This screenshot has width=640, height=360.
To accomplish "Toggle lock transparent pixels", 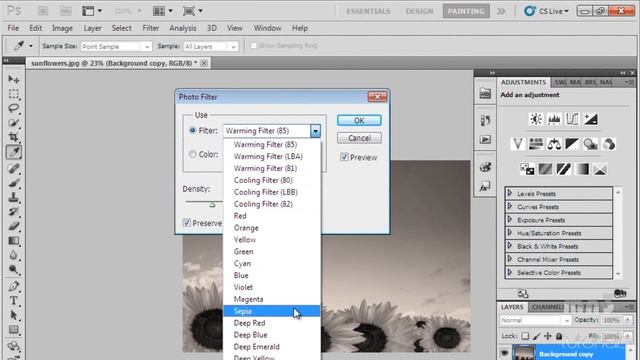I will (x=525, y=336).
